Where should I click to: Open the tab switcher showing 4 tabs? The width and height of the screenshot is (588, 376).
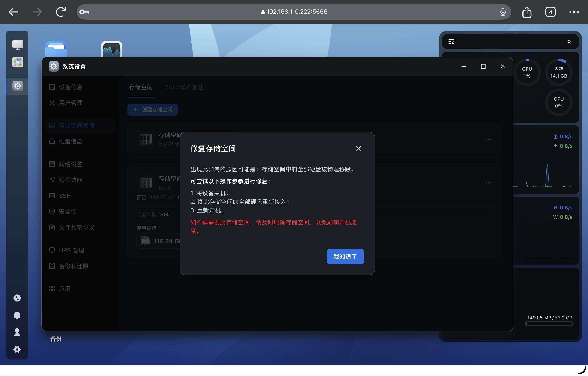point(550,12)
